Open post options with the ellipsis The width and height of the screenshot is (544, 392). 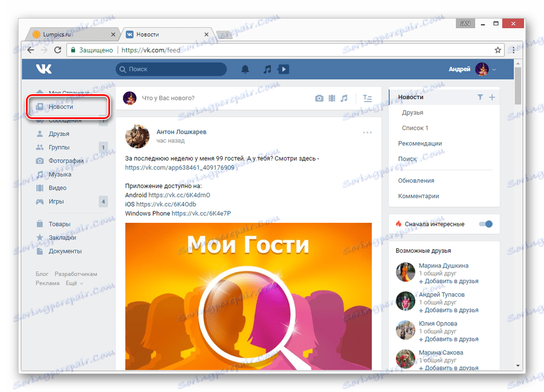tap(367, 132)
